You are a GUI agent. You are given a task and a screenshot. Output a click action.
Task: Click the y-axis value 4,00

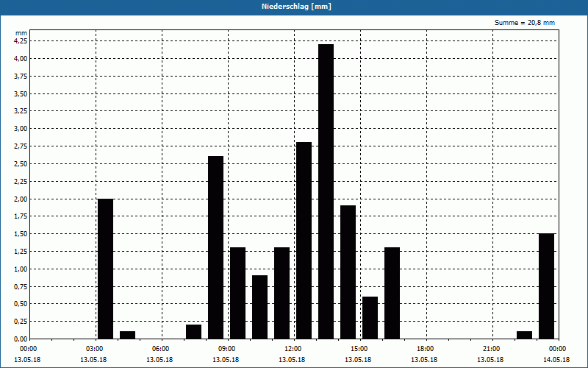pos(21,59)
